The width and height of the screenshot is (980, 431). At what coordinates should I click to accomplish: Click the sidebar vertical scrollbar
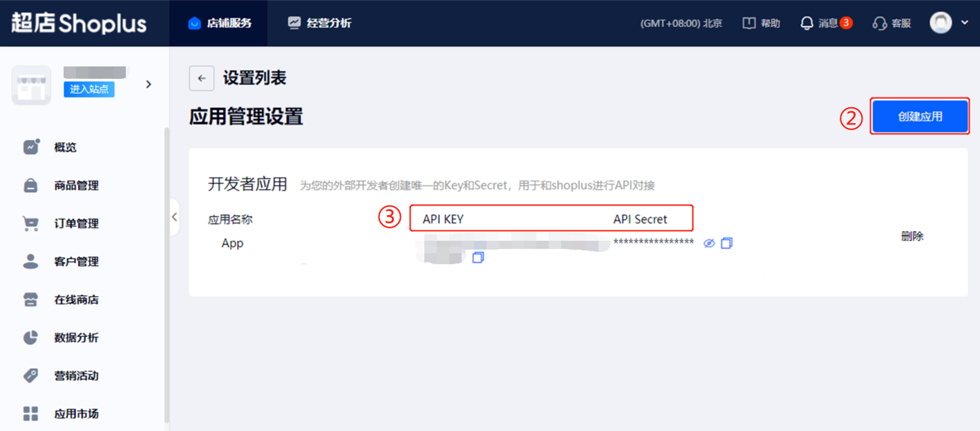pyautogui.click(x=166, y=277)
